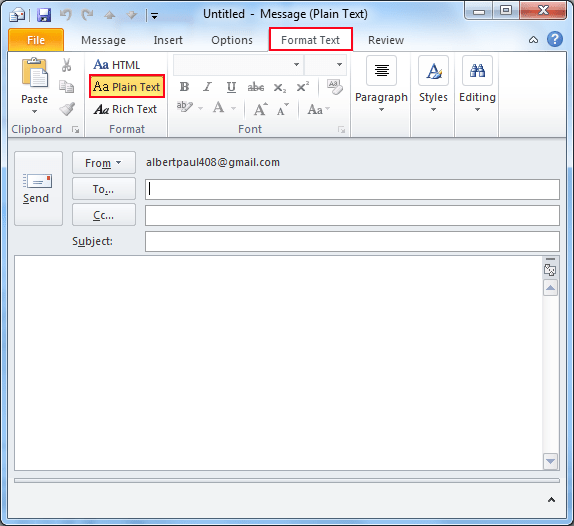Click the Copy icon

point(67,87)
